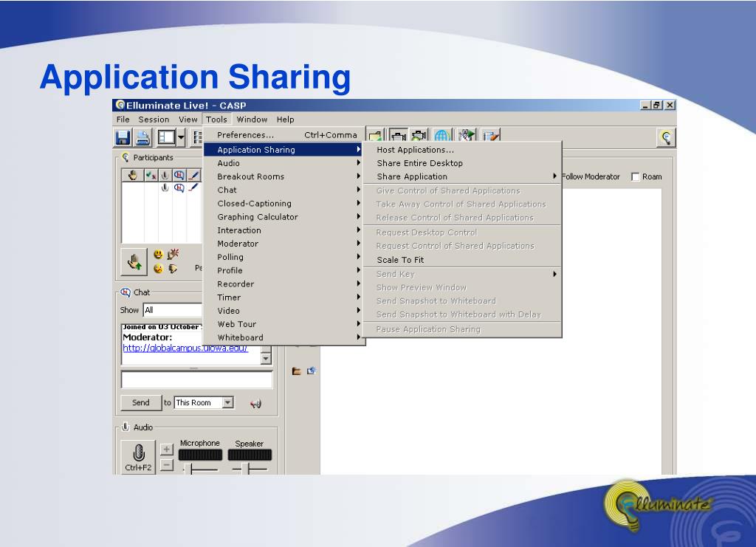The image size is (756, 547).
Task: Click the chat Show filter field showing All
Action: (173, 310)
